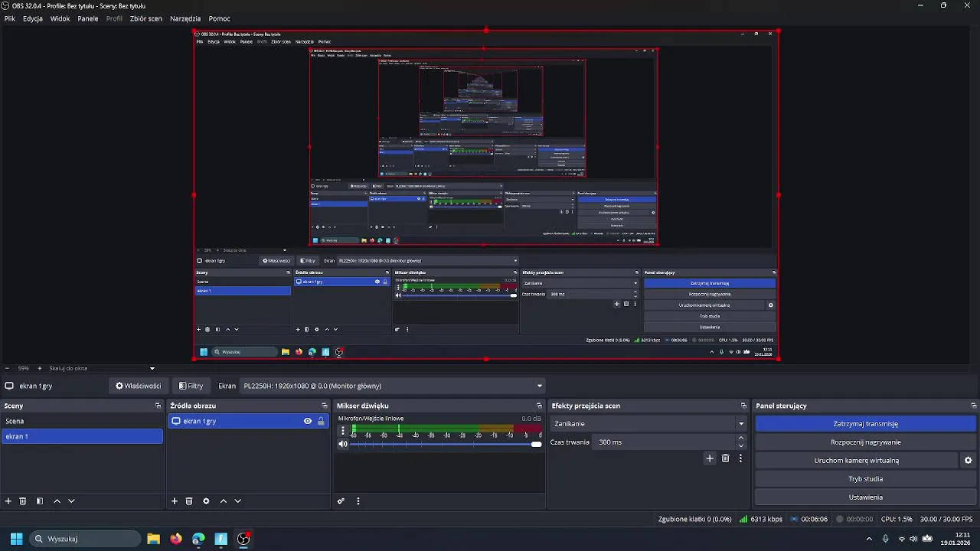The width and height of the screenshot is (980, 551).
Task: Click CPU: 1.5% status text
Action: (897, 519)
